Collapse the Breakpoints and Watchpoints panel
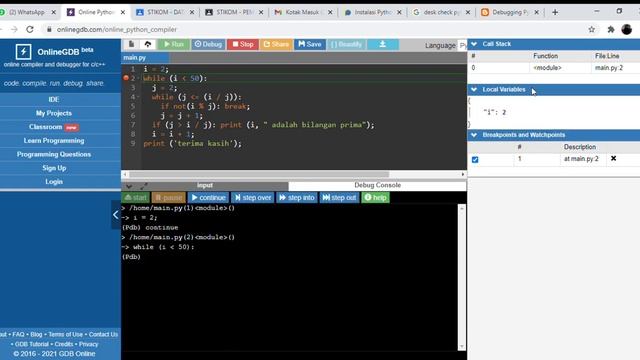Viewport: 640px width, 360px height. point(474,135)
